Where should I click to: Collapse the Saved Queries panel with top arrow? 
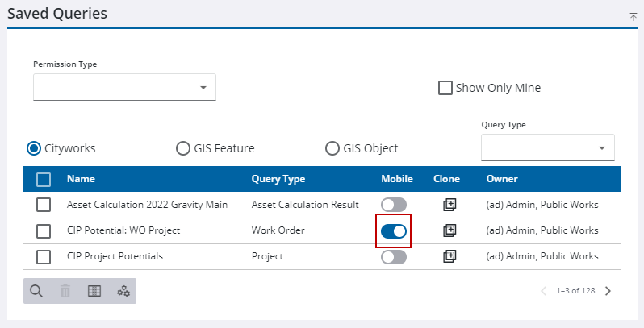633,17
